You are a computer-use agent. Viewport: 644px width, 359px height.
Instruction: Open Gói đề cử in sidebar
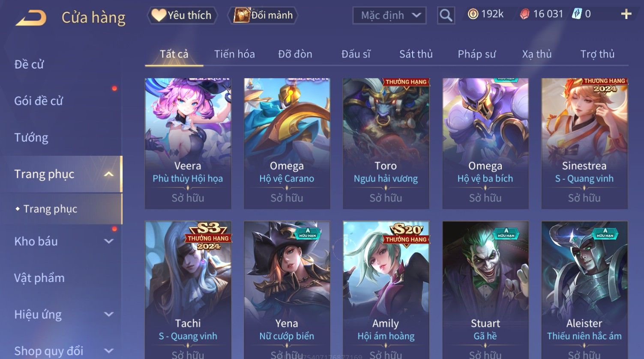tap(39, 101)
